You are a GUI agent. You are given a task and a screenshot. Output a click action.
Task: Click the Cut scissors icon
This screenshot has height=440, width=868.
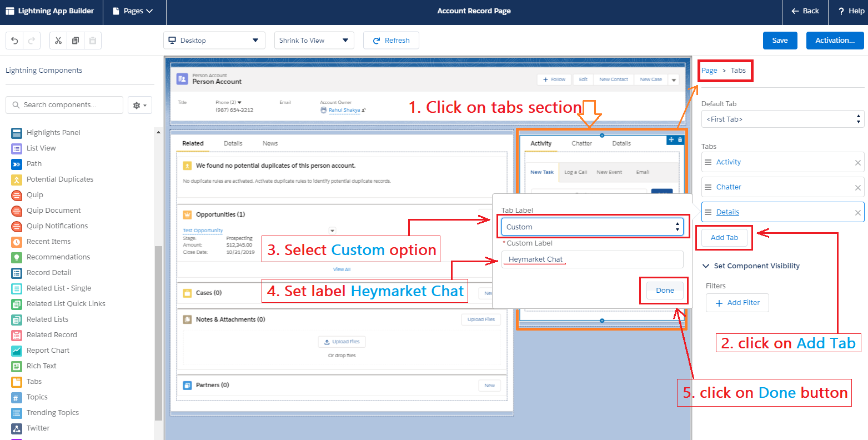pyautogui.click(x=58, y=40)
